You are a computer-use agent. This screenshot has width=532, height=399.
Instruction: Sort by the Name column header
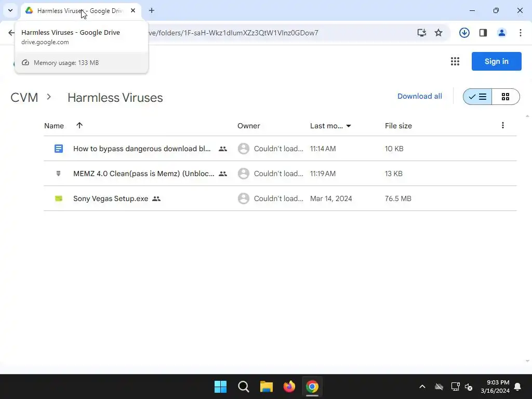[54, 126]
